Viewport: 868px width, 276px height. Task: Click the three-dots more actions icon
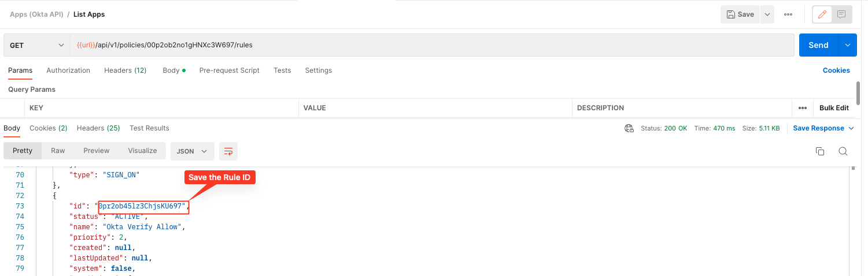pyautogui.click(x=788, y=14)
